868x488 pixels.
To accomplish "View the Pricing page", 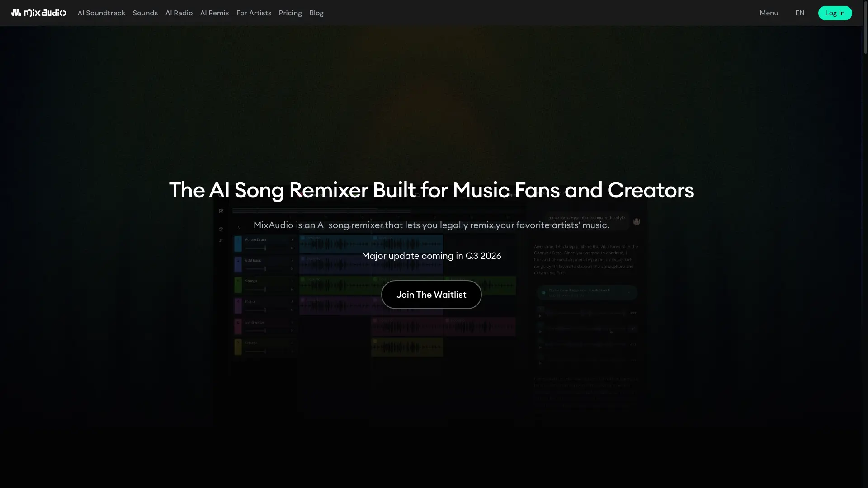I will (x=290, y=13).
